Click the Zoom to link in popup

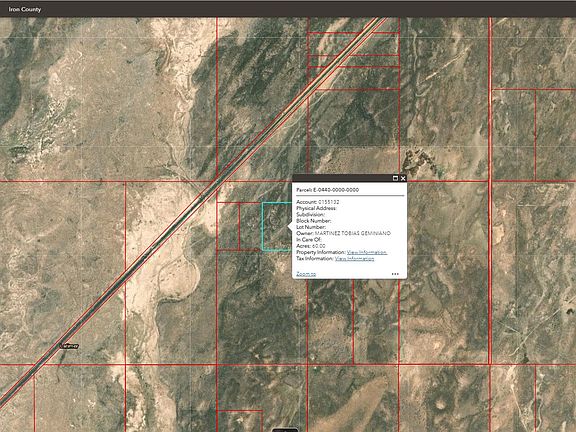tap(306, 274)
